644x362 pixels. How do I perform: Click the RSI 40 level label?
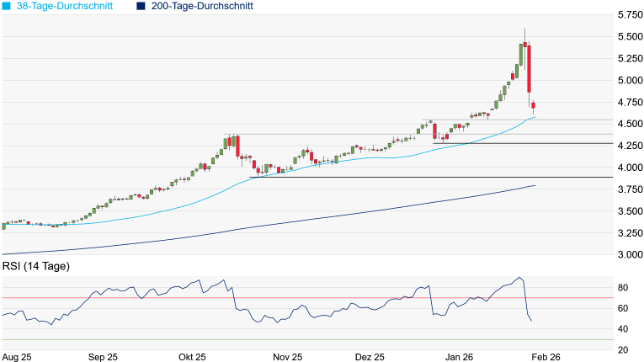coord(625,328)
